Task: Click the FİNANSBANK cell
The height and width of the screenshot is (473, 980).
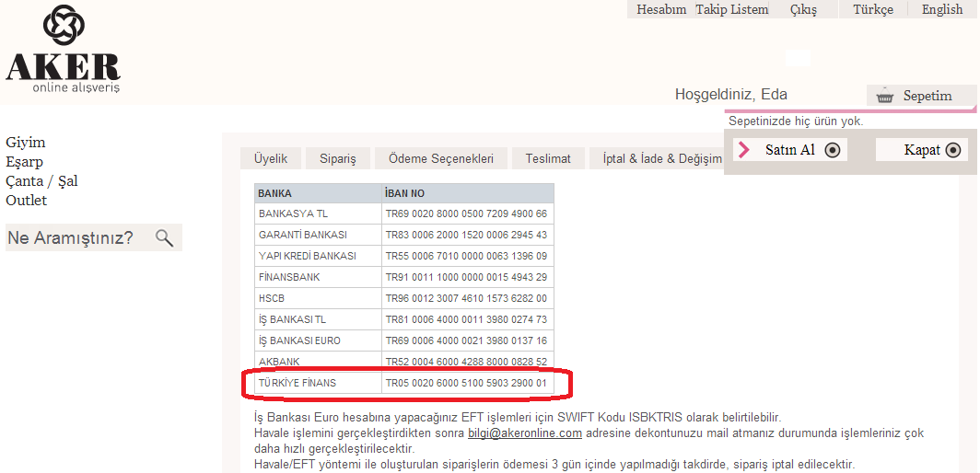Action: (318, 277)
